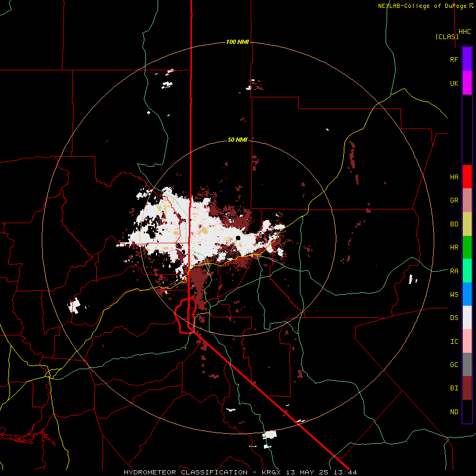This screenshot has height=476, width=476.
Task: Click the 50 NMI range ring label
Action: (237, 140)
